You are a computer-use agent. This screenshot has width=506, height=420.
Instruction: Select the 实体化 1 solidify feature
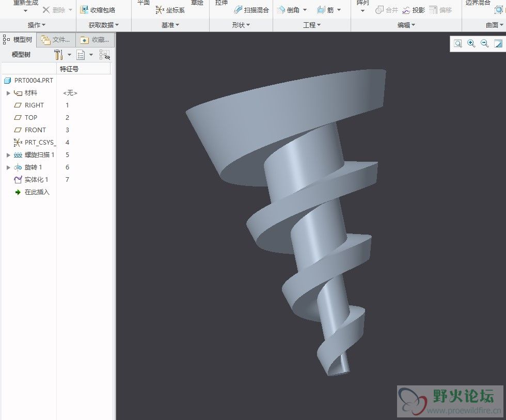(36, 179)
